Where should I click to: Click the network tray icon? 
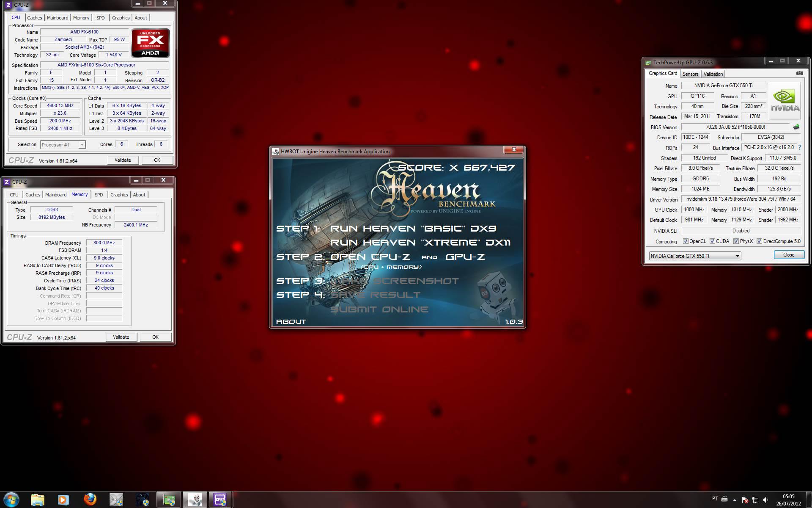(755, 500)
